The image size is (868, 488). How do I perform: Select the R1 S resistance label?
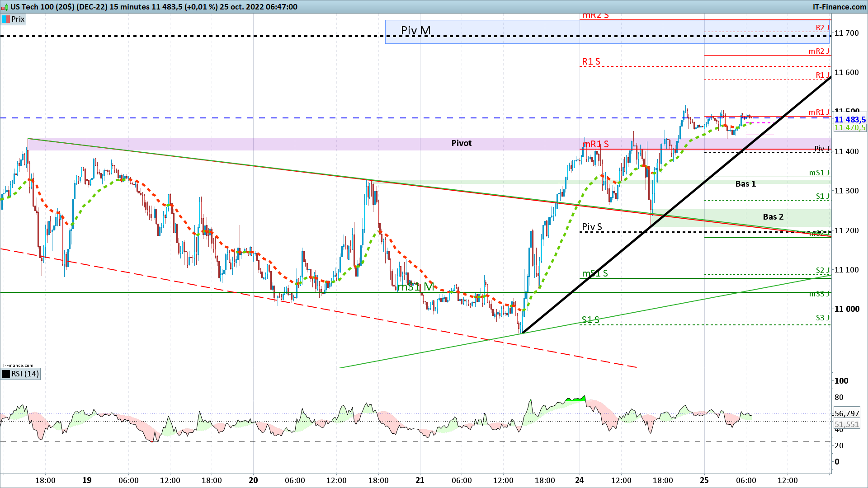coord(591,61)
